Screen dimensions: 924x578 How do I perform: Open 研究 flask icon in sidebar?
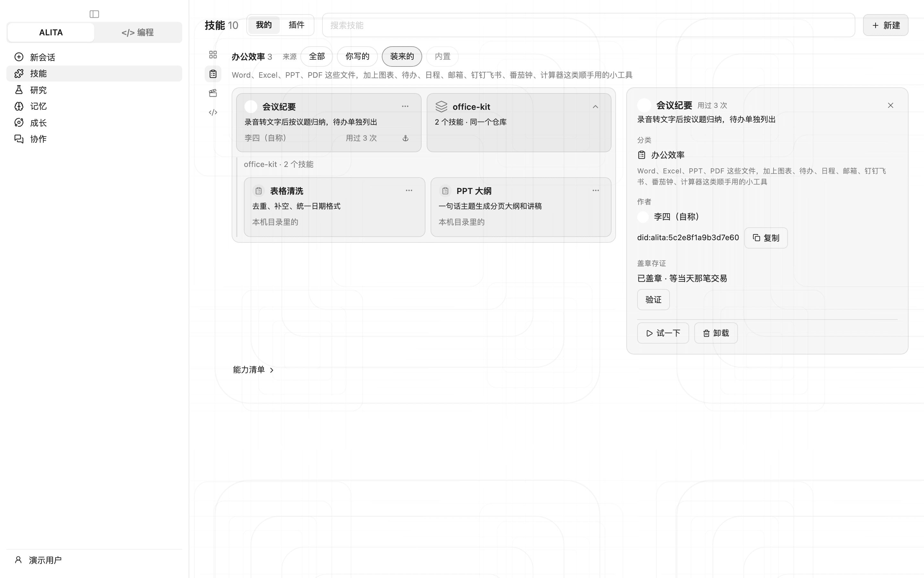19,90
